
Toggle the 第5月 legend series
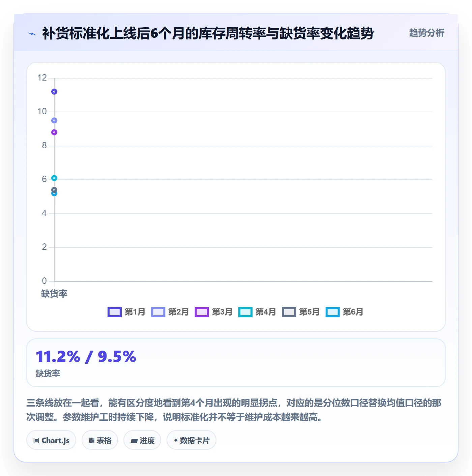pyautogui.click(x=301, y=312)
